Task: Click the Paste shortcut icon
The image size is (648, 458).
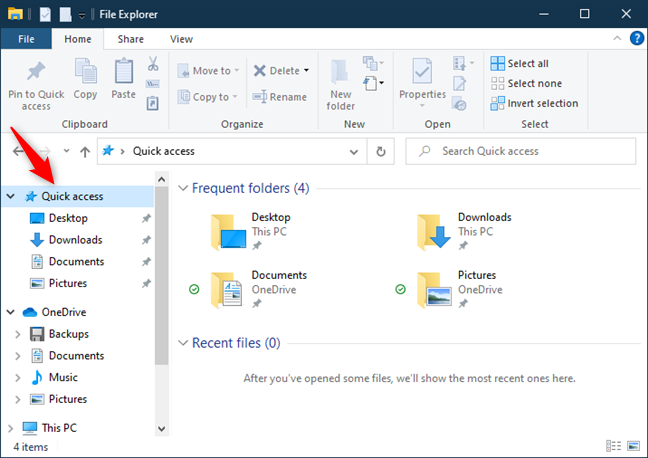Action: tap(152, 103)
